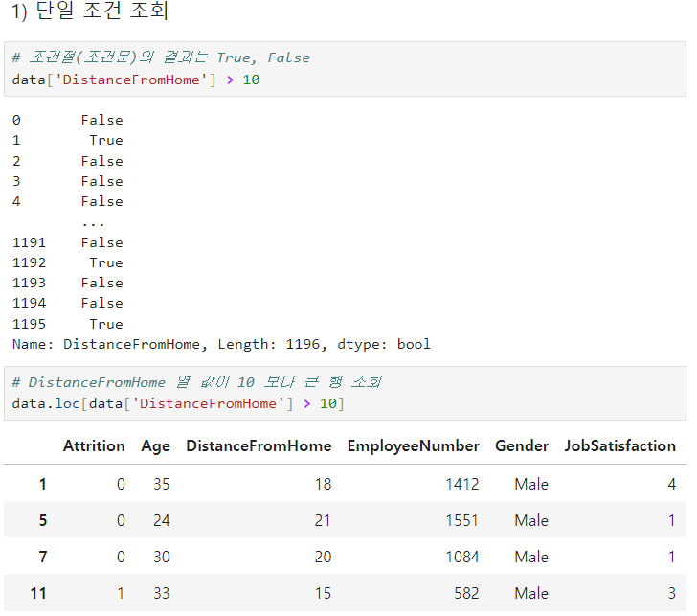Click 'Male' in the row with EmployeeNumber 582

[x=531, y=593]
